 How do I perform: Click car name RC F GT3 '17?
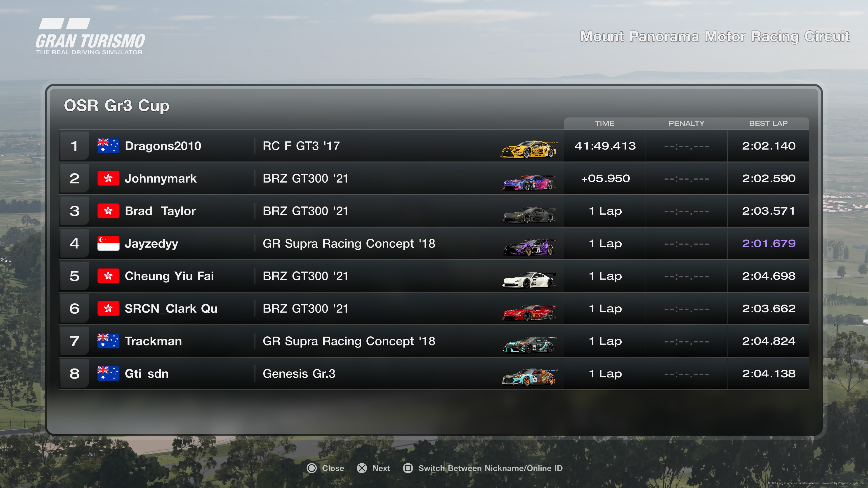click(301, 146)
